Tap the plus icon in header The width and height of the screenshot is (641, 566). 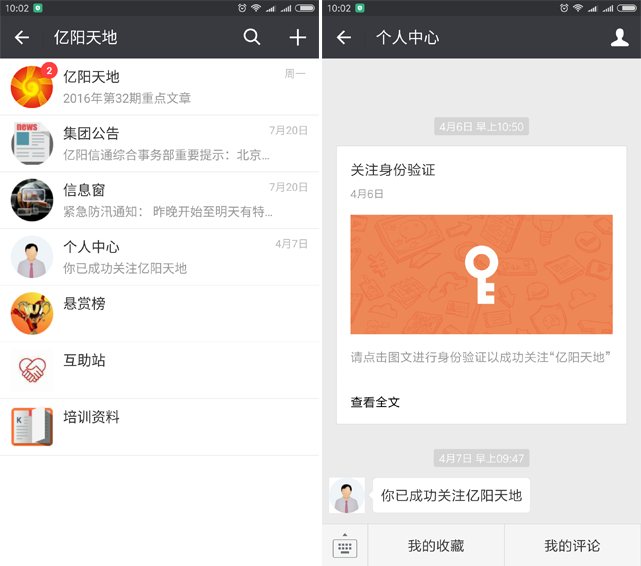pos(297,38)
